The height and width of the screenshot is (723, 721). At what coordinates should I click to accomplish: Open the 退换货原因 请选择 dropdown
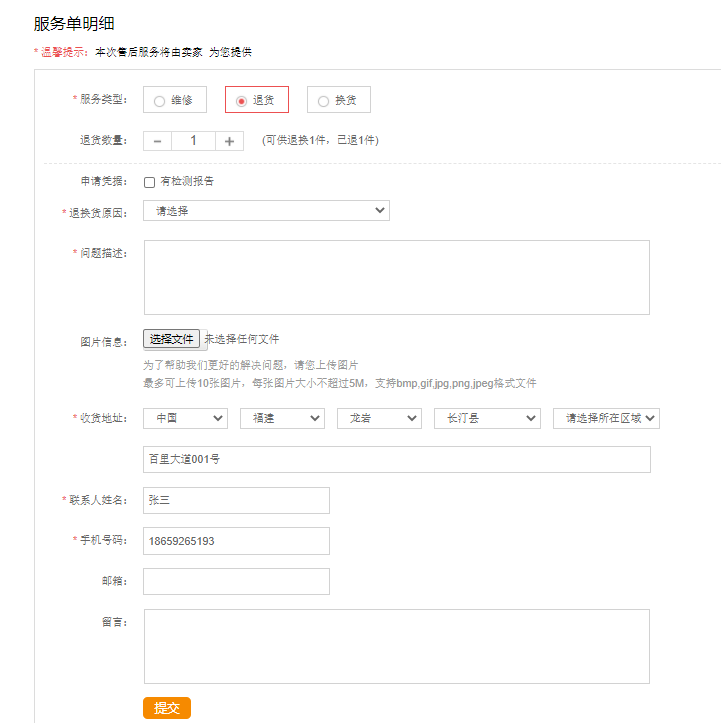coord(266,211)
